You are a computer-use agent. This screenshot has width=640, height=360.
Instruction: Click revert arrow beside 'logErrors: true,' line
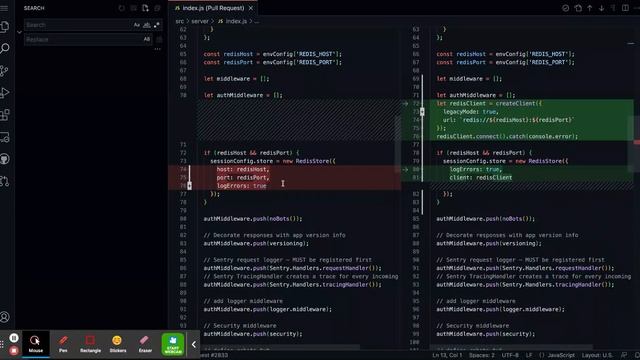[x=405, y=169]
